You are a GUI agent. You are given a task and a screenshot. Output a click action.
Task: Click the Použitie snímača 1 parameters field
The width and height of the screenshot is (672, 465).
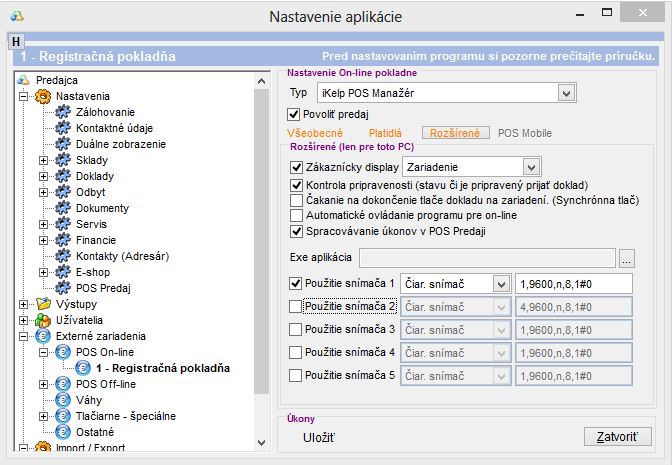(x=574, y=283)
